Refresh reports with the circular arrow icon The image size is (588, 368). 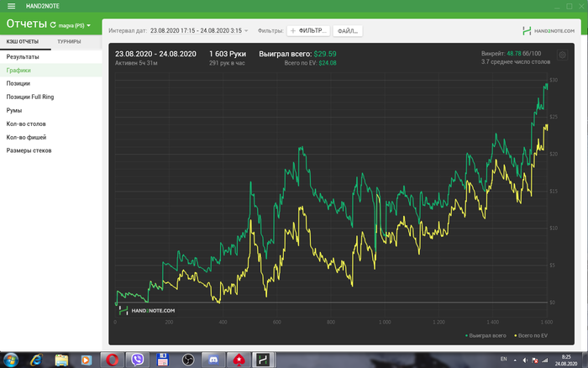coord(53,24)
